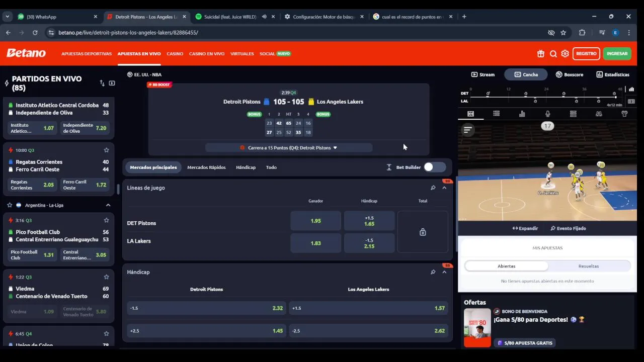Viewport: 644px width, 362px height.
Task: Show the Todo markets tab
Action: click(x=271, y=167)
